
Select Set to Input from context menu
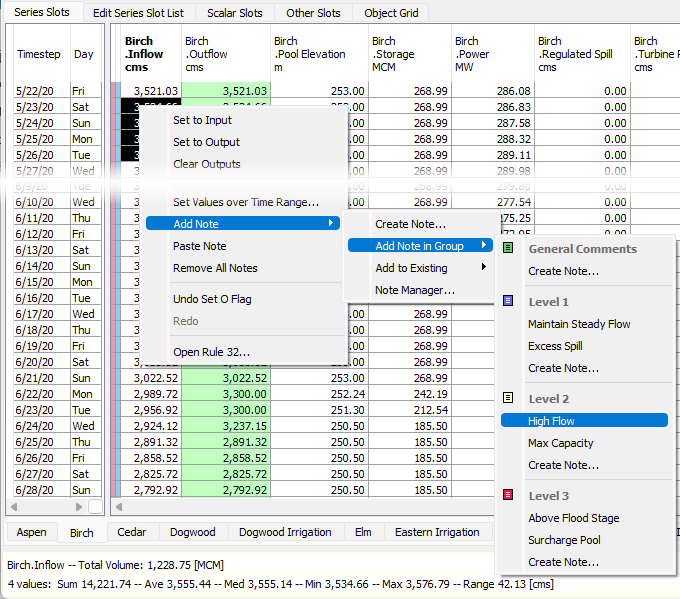pos(202,120)
